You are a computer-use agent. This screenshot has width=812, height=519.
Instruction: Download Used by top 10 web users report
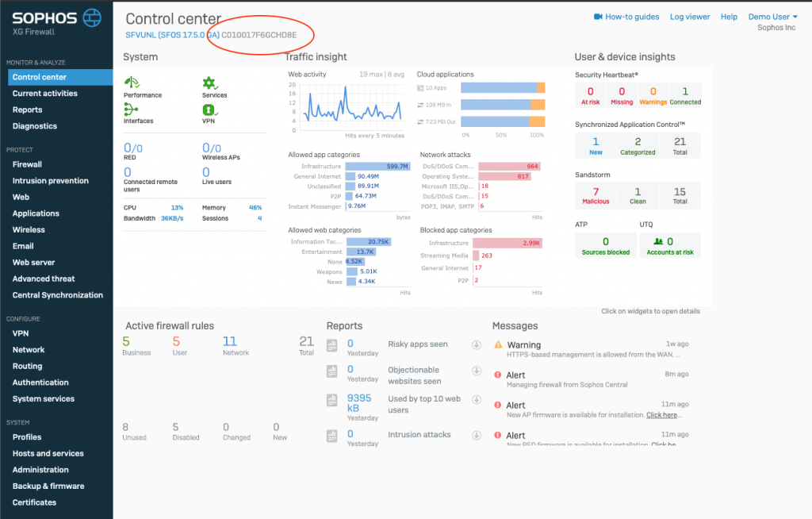(477, 400)
